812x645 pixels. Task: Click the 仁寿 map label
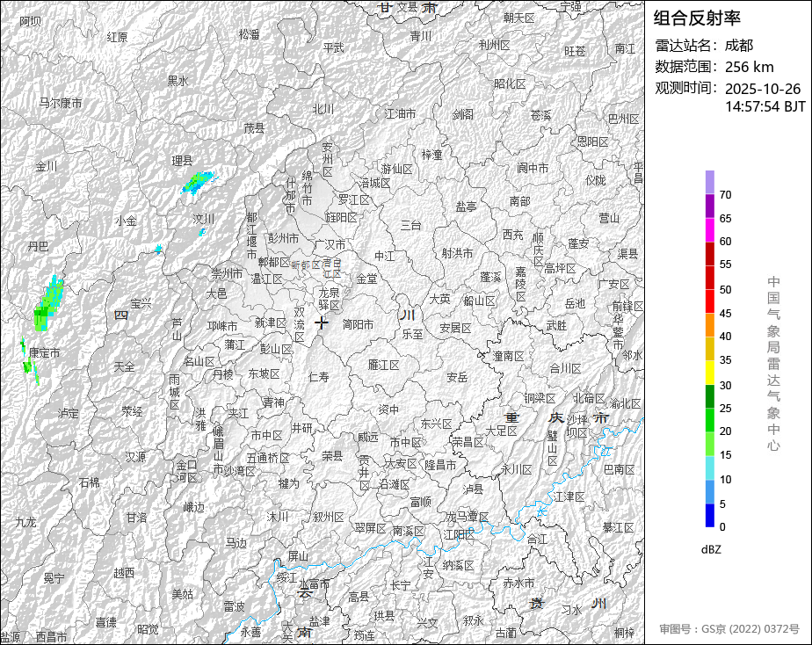(318, 377)
